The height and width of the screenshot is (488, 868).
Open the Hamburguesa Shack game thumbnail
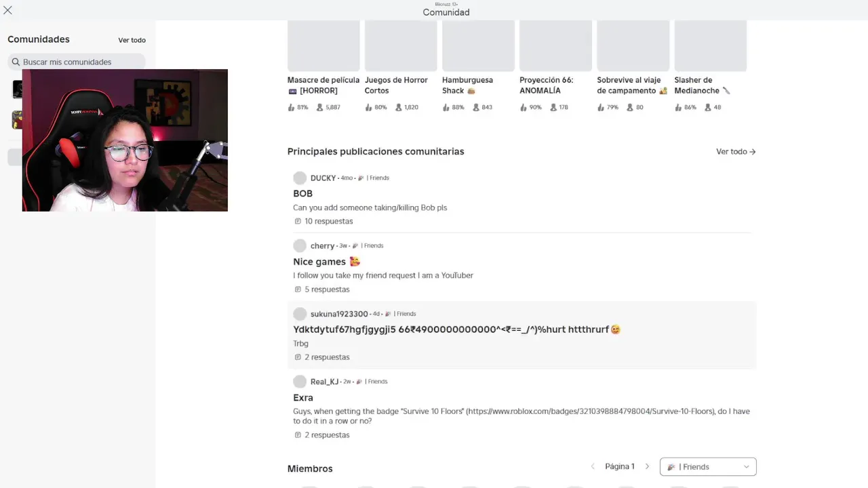(x=478, y=45)
